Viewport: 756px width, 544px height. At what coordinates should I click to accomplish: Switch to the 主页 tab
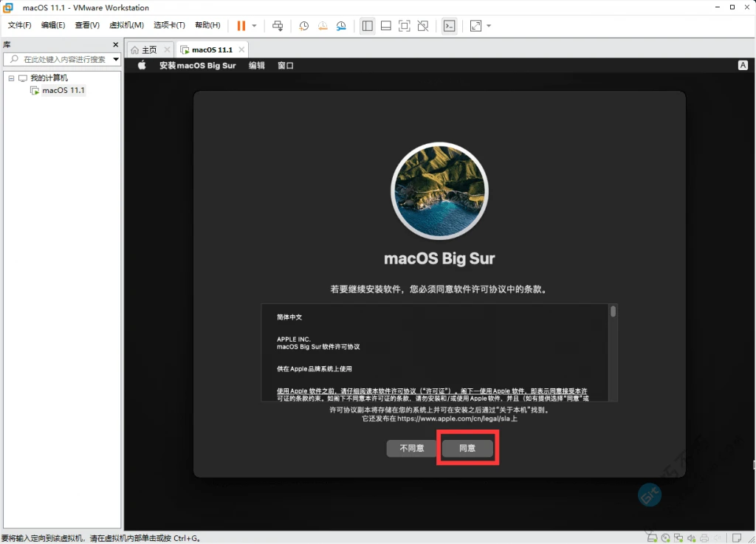pos(149,49)
